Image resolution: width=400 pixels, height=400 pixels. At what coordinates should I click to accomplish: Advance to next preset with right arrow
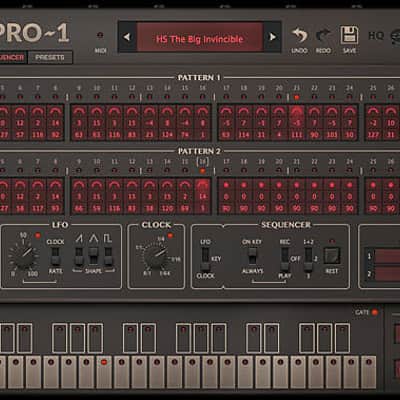[272, 37]
